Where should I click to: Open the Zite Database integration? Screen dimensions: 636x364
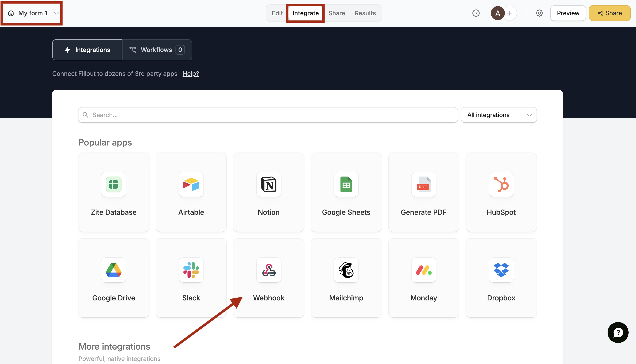[x=113, y=192]
